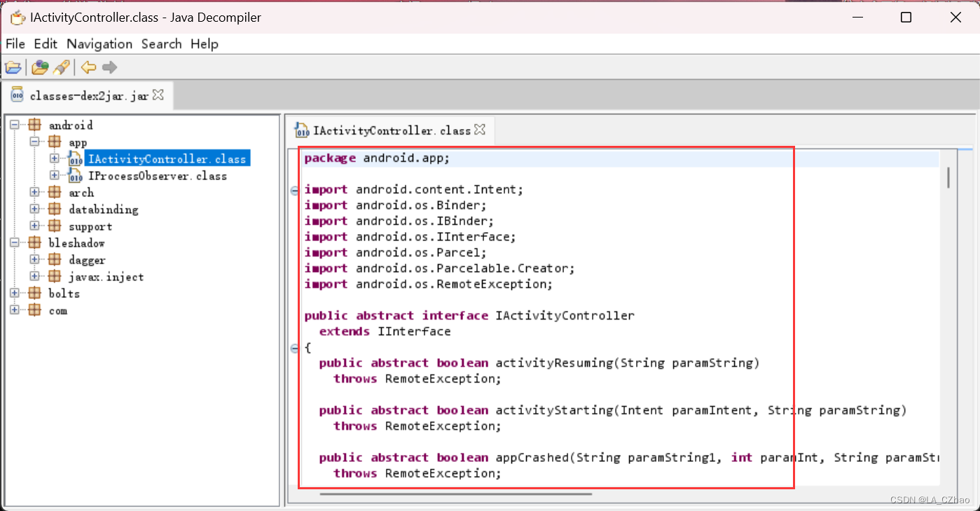Click the 'package android.app;' code line
The width and height of the screenshot is (980, 511).
pyautogui.click(x=377, y=158)
